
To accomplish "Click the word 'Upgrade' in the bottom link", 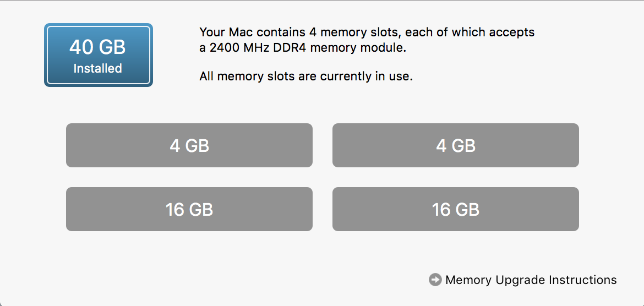I will [x=519, y=280].
